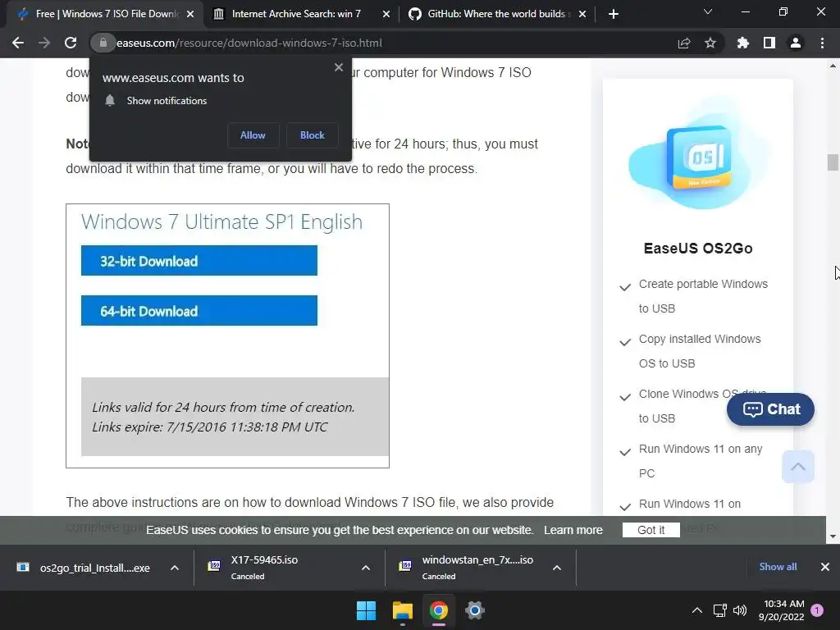Open the Extensions puzzle icon
Image resolution: width=840 pixels, height=630 pixels.
(743, 43)
